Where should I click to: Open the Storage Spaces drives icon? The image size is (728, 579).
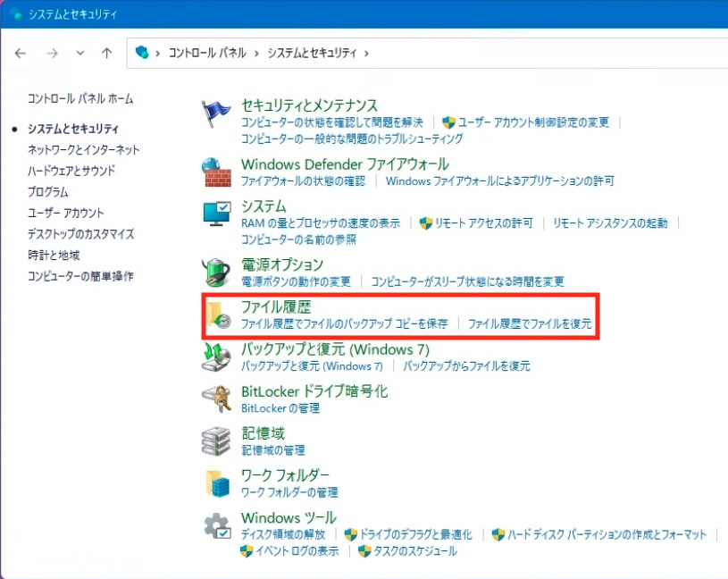pyautogui.click(x=216, y=441)
